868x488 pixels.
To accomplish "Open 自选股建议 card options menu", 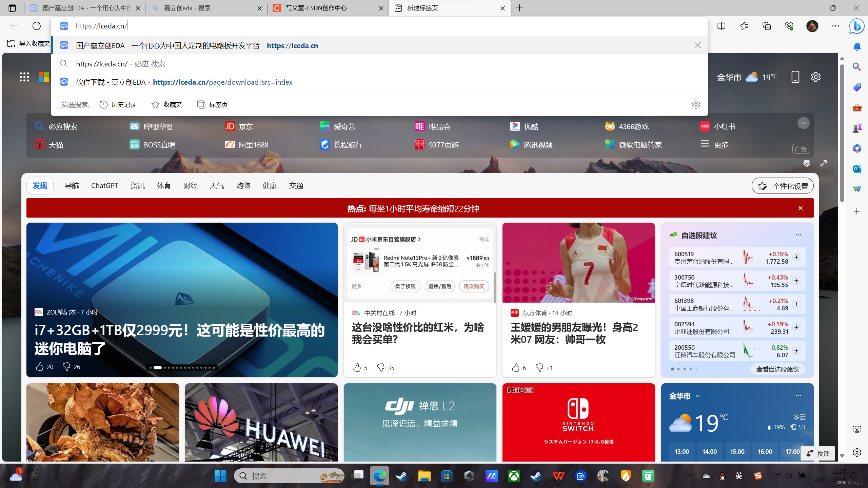I will coord(798,235).
